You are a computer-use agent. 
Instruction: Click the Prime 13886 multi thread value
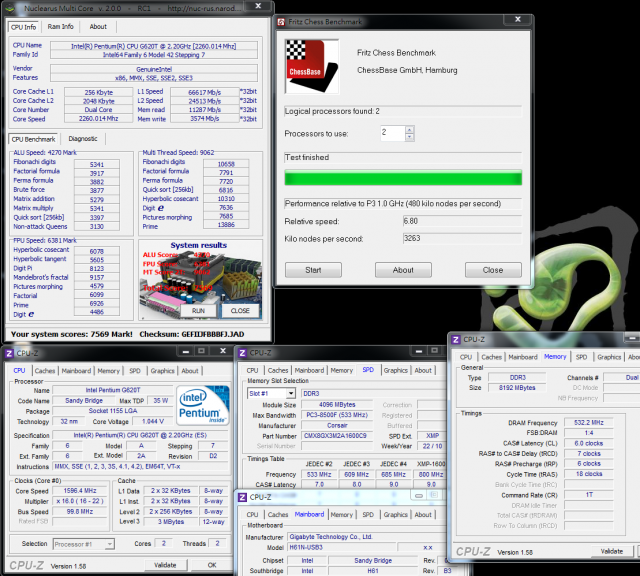pyautogui.click(x=226, y=225)
